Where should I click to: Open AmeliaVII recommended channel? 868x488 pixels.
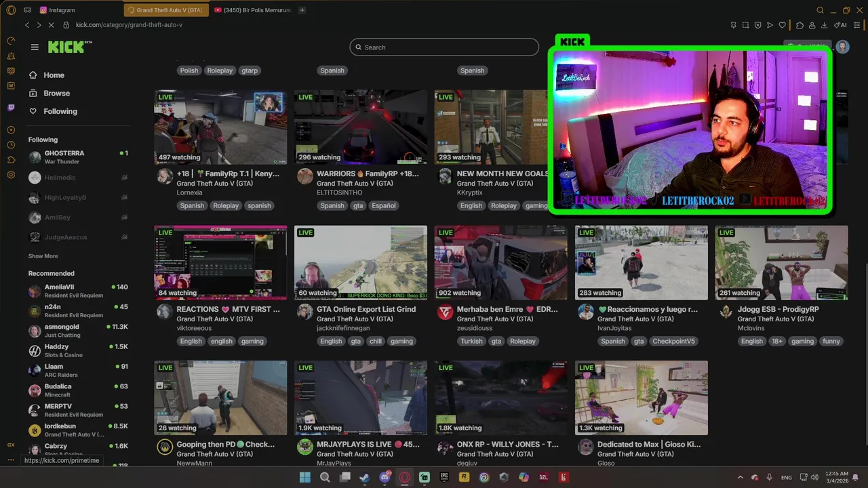pos(78,291)
